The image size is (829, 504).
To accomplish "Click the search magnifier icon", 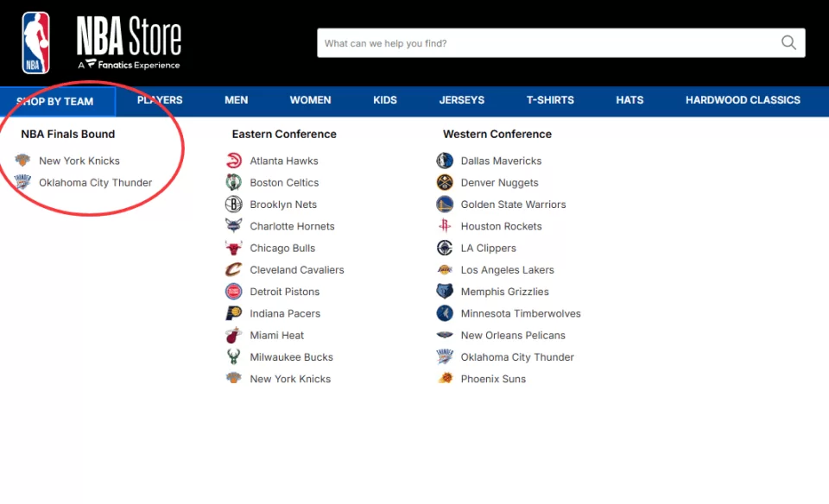I will [x=788, y=43].
